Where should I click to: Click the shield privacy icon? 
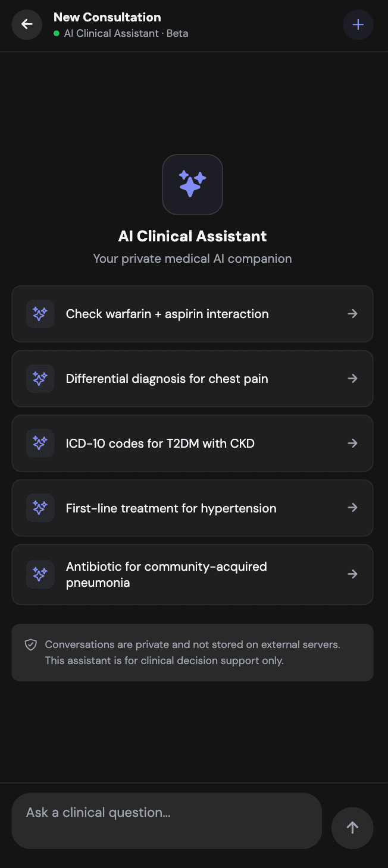[x=31, y=644]
